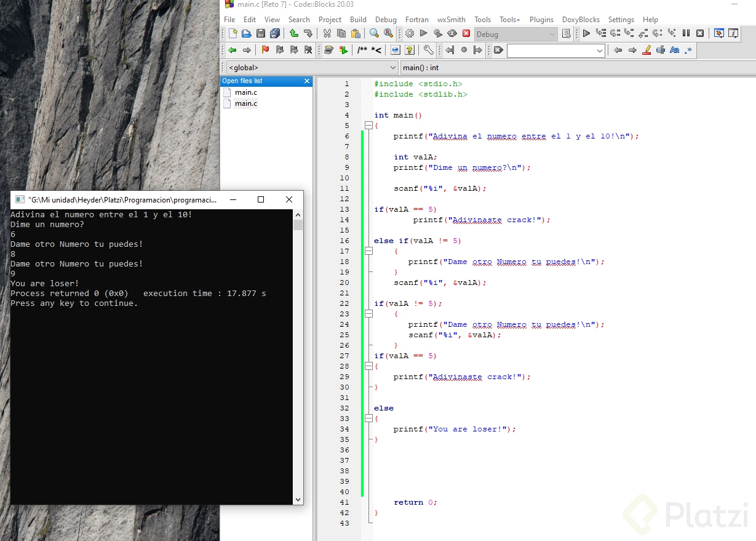Click the Step into debugger icon
Screen dimensions: 756x541
[x=629, y=33]
